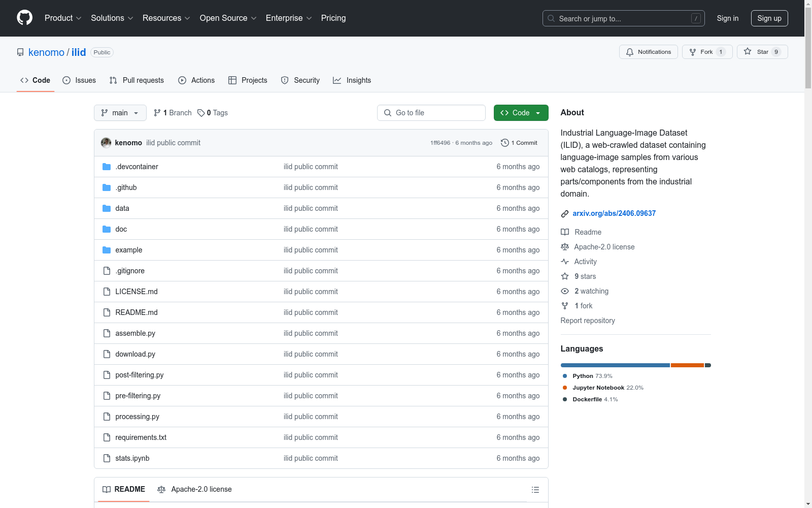
Task: Expand the Open Source menu
Action: pyautogui.click(x=228, y=18)
